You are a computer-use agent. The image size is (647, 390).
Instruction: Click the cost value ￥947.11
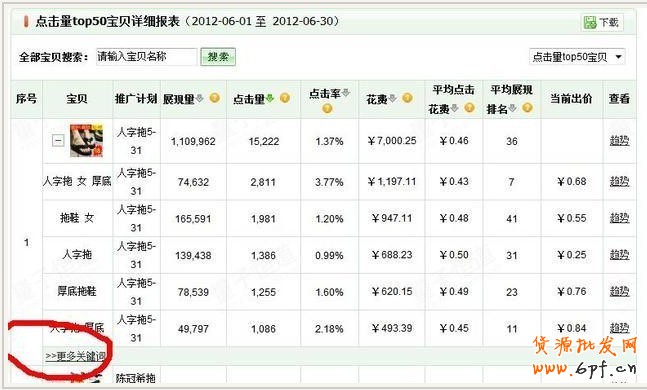392,218
